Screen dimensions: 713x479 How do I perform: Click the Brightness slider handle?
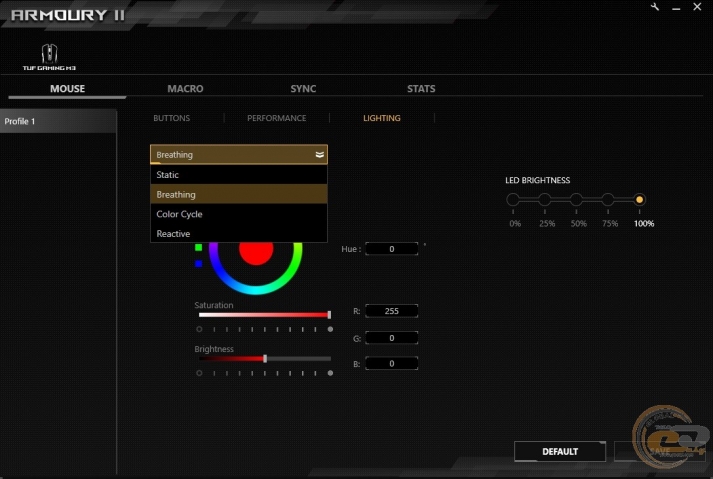pos(265,358)
